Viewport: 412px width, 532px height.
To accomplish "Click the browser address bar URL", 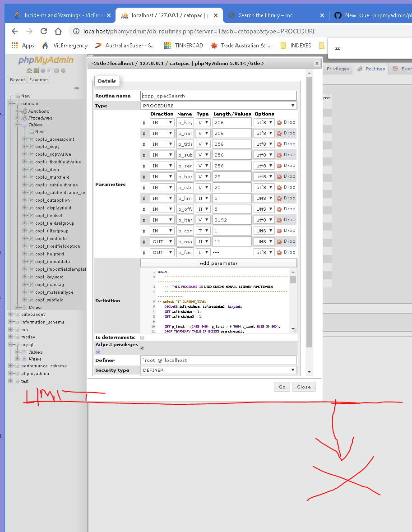I will coord(199,31).
